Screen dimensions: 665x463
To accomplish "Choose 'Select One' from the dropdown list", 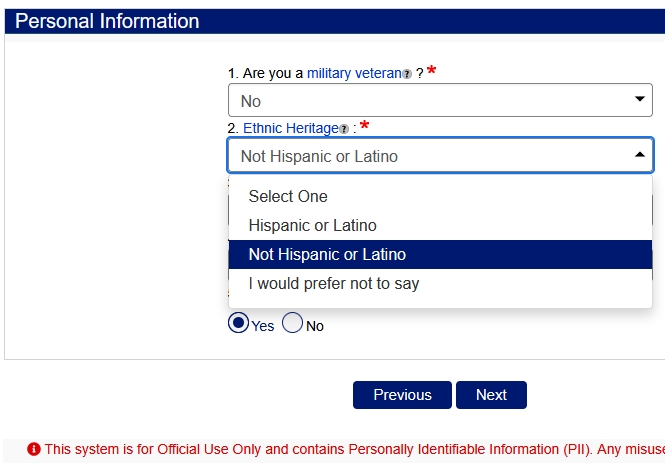I will click(x=288, y=196).
